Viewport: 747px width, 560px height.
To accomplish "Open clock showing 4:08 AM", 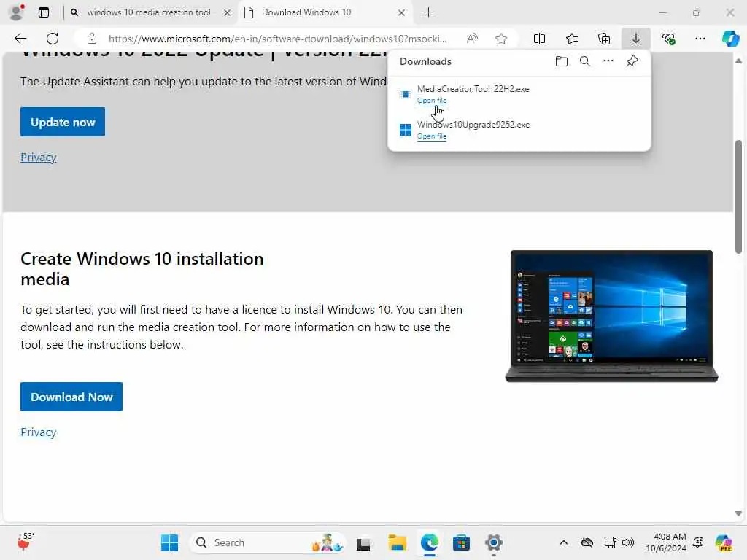I will [x=665, y=542].
